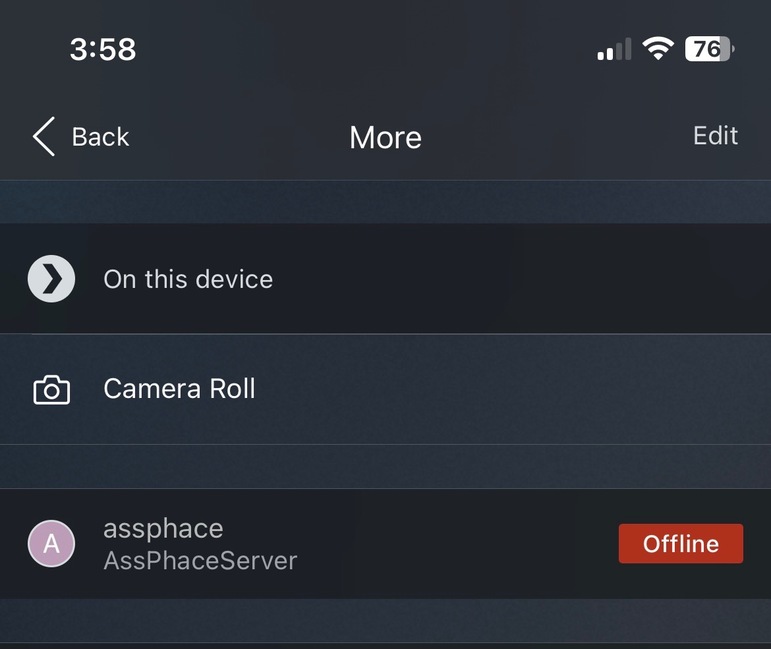This screenshot has width=771, height=649.
Task: Tap the cellular signal bars icon
Action: pos(614,49)
